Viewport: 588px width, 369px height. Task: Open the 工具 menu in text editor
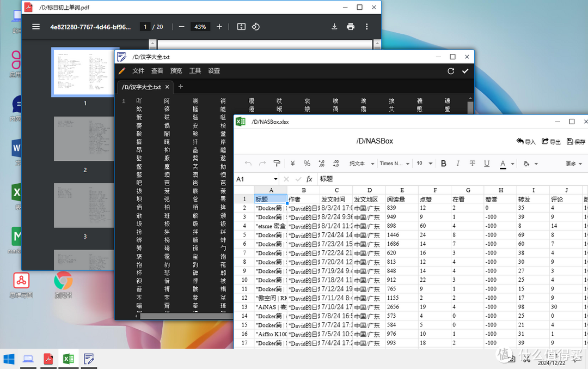click(x=195, y=71)
